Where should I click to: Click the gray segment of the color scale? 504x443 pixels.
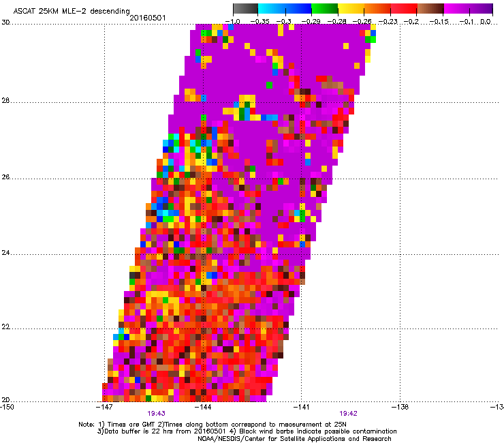click(245, 8)
